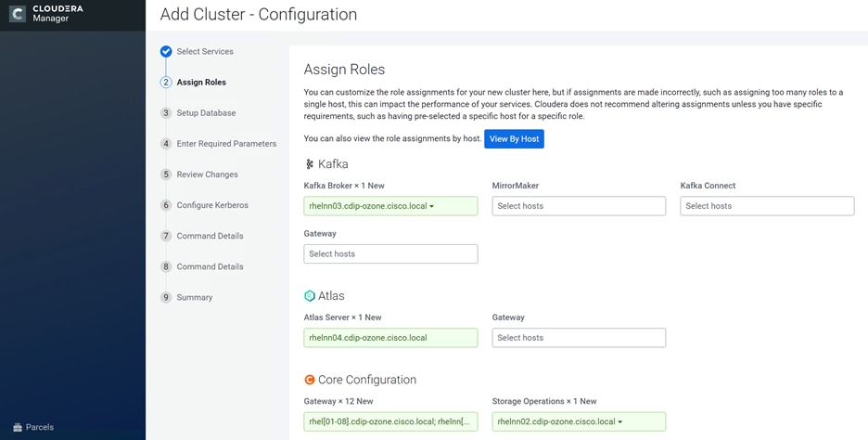Click the Kafka service icon
Image resolution: width=868 pixels, height=440 pixels.
tap(310, 164)
